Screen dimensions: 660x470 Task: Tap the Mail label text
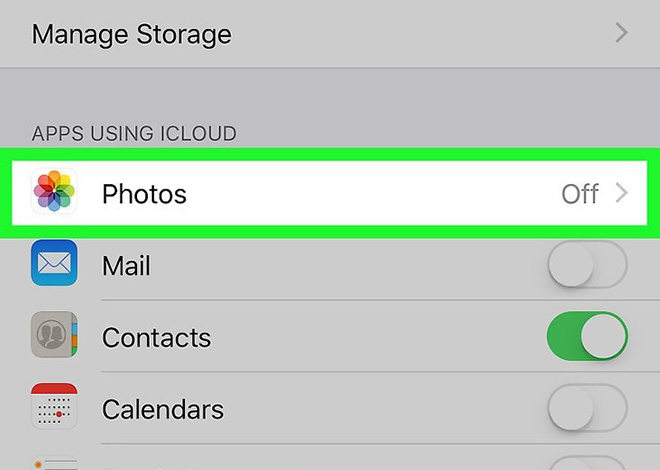point(126,266)
